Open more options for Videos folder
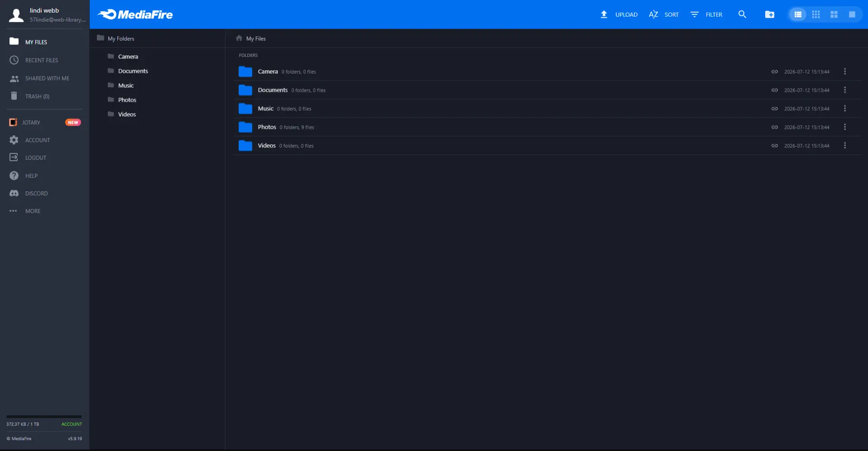The width and height of the screenshot is (868, 451). pos(845,146)
